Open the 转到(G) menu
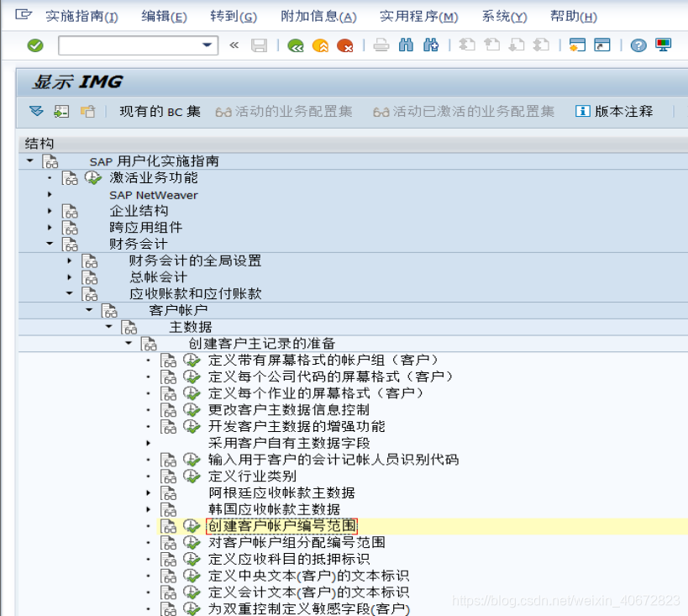 tap(234, 17)
